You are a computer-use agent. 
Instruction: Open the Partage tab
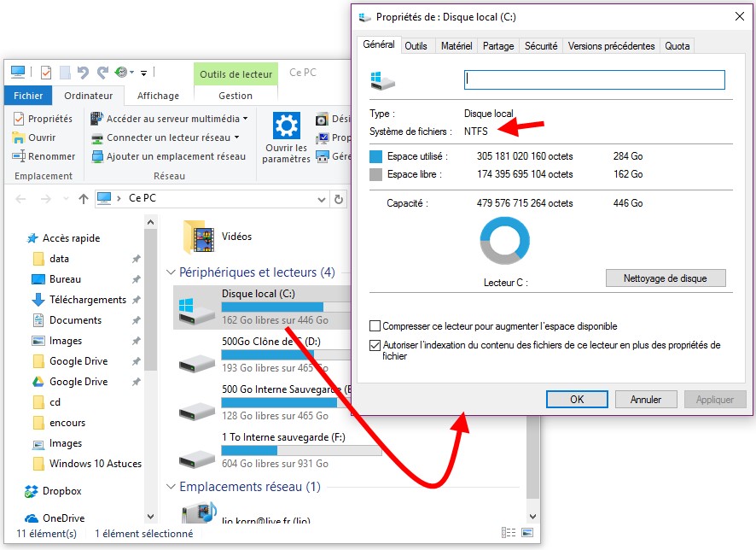click(498, 46)
